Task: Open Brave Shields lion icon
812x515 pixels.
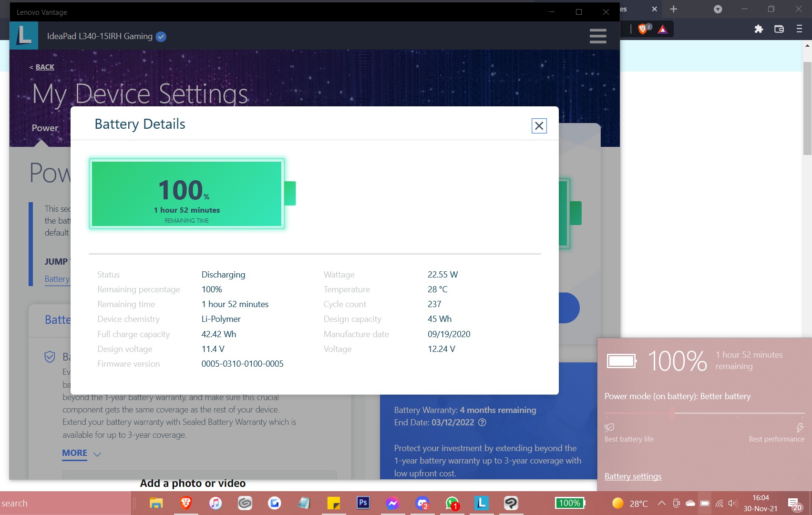Action: click(x=642, y=29)
